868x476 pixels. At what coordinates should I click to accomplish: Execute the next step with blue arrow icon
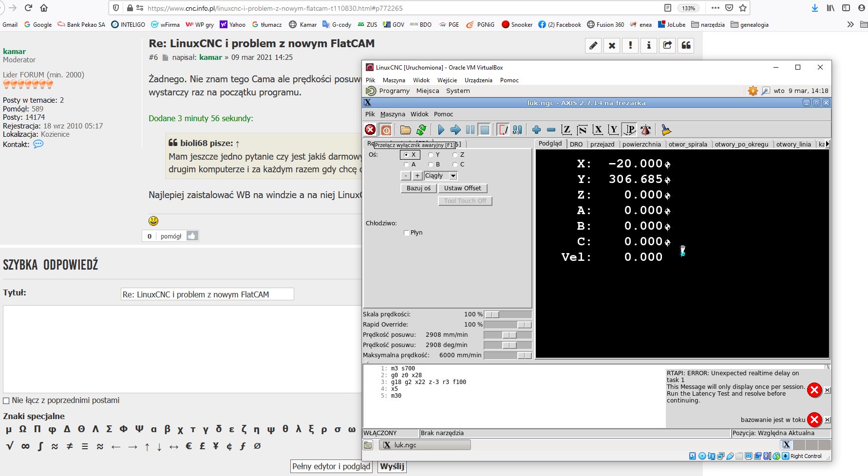point(455,130)
